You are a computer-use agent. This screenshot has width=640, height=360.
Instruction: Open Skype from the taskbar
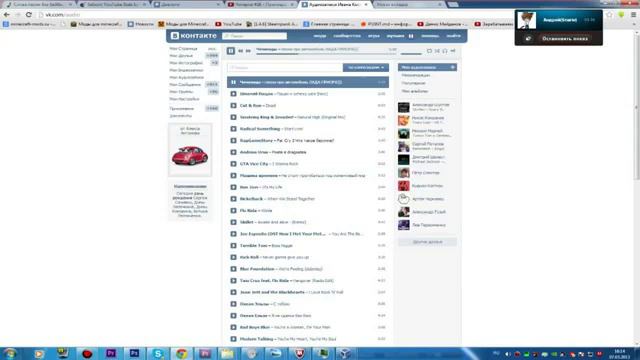pos(158,353)
